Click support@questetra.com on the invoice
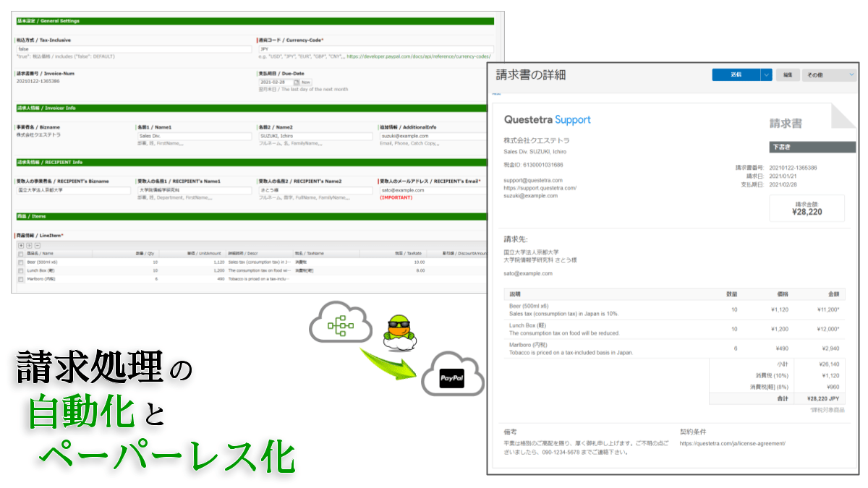The image size is (868, 488). tap(533, 180)
